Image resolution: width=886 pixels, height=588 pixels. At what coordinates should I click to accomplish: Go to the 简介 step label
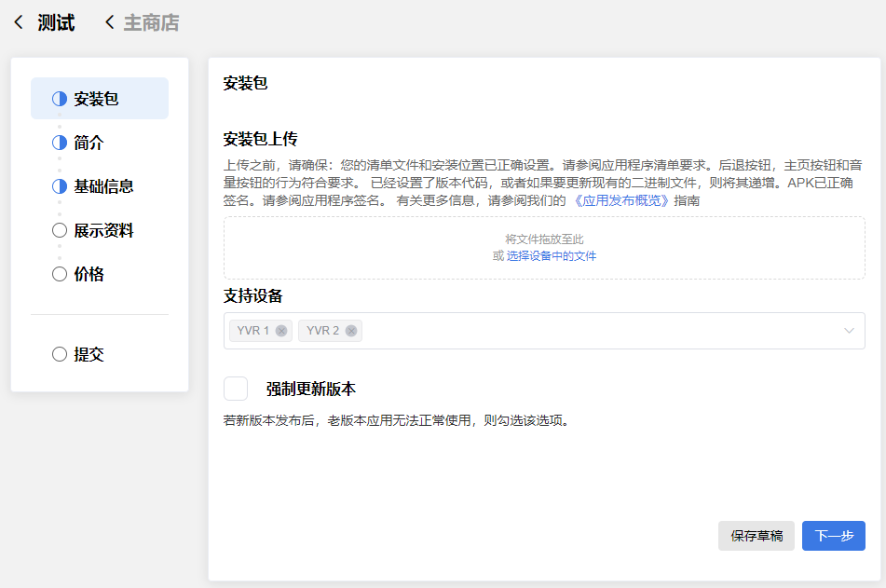point(89,143)
